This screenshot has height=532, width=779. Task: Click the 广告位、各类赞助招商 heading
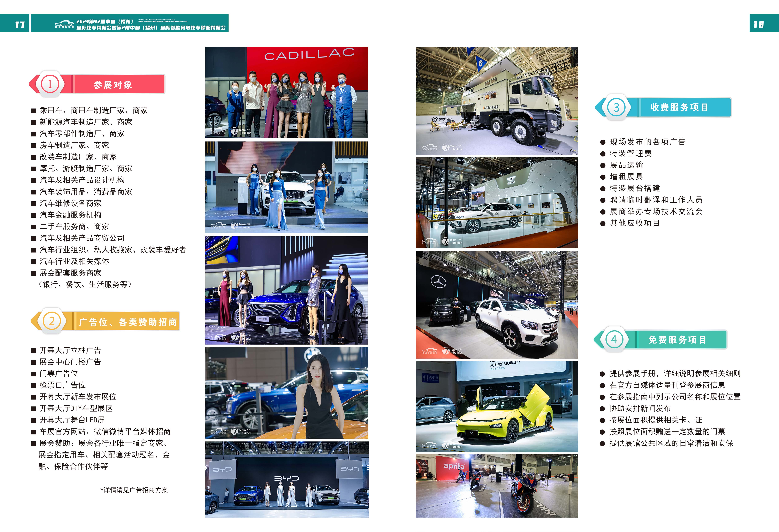tap(128, 322)
